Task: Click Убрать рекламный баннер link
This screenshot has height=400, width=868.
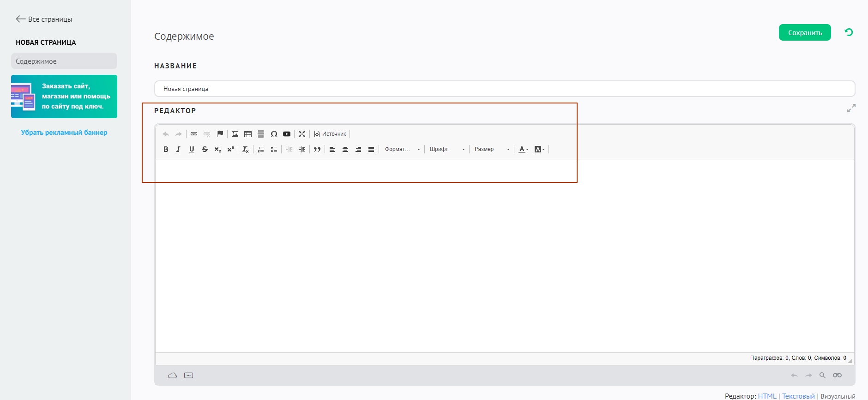Action: tap(64, 133)
